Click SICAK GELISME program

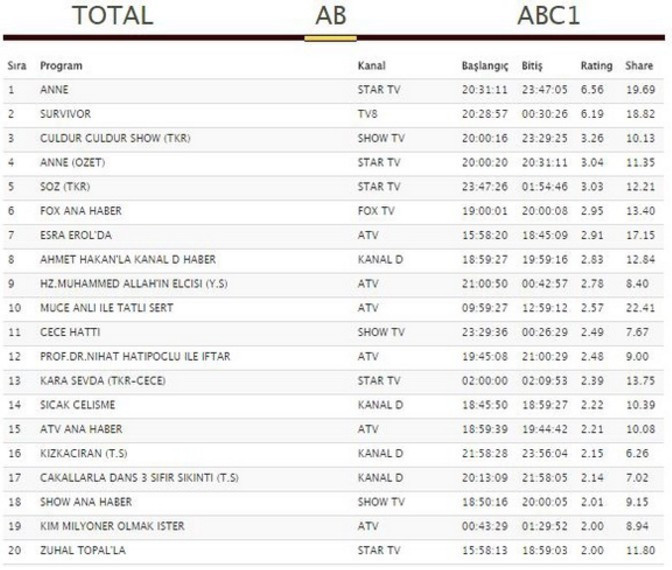78,405
